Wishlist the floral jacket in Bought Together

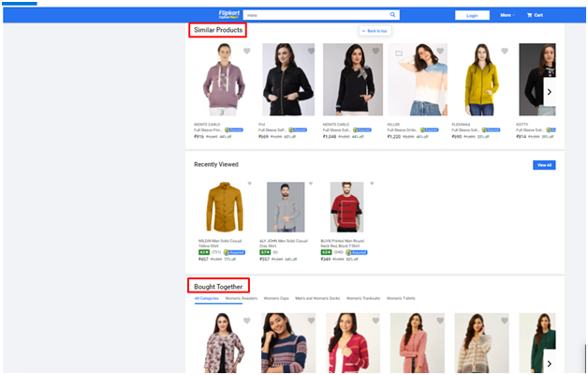[247, 321]
